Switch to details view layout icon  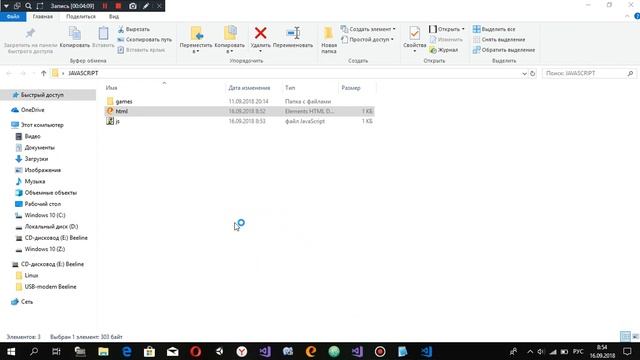coord(625,336)
